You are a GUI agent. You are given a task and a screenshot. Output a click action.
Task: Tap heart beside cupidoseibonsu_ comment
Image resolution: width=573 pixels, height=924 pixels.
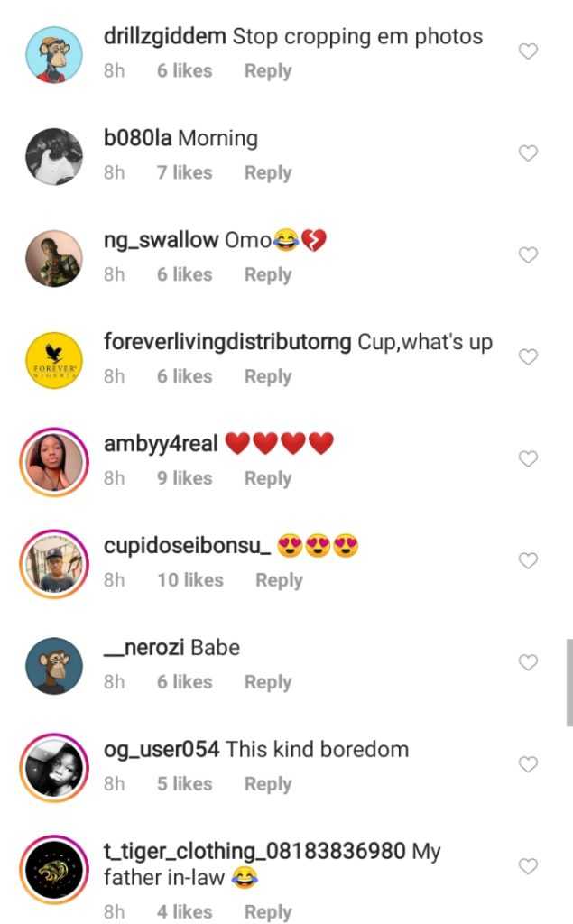528,561
